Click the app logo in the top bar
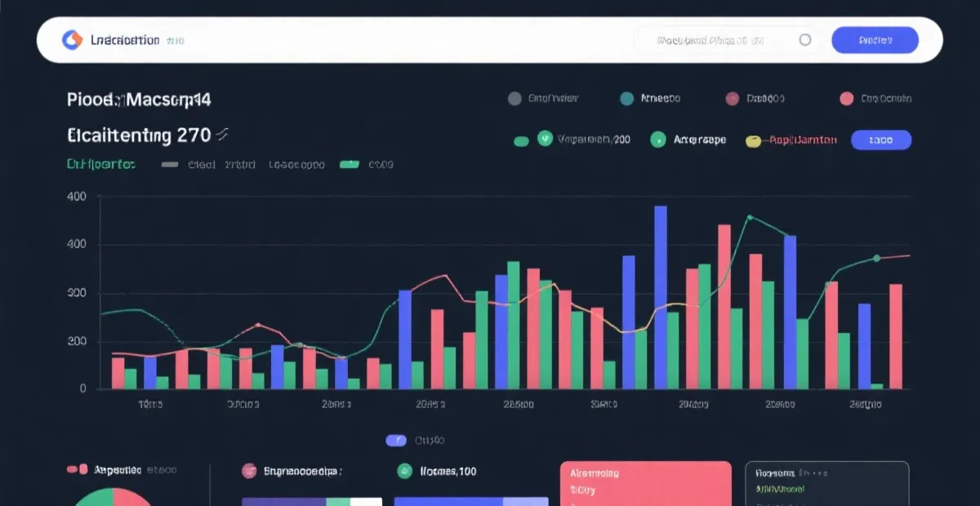 [73, 40]
